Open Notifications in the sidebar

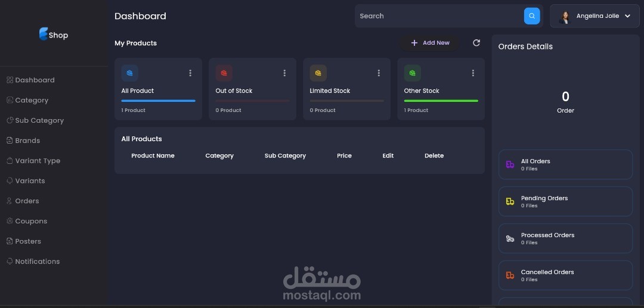click(x=38, y=262)
